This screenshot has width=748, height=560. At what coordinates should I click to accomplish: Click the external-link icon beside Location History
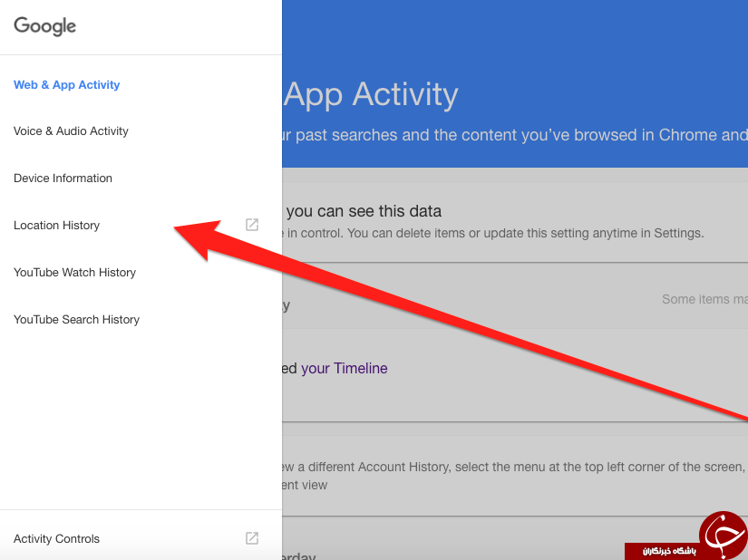point(252,225)
